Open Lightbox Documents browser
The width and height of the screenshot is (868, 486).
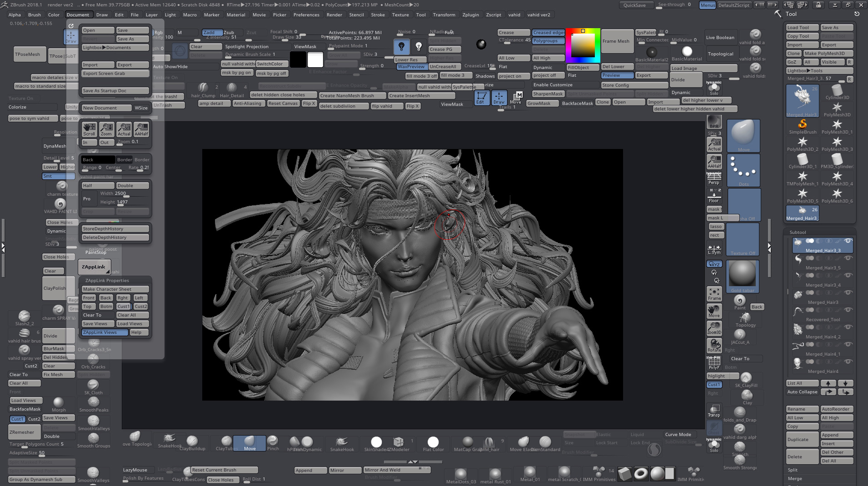click(x=115, y=47)
